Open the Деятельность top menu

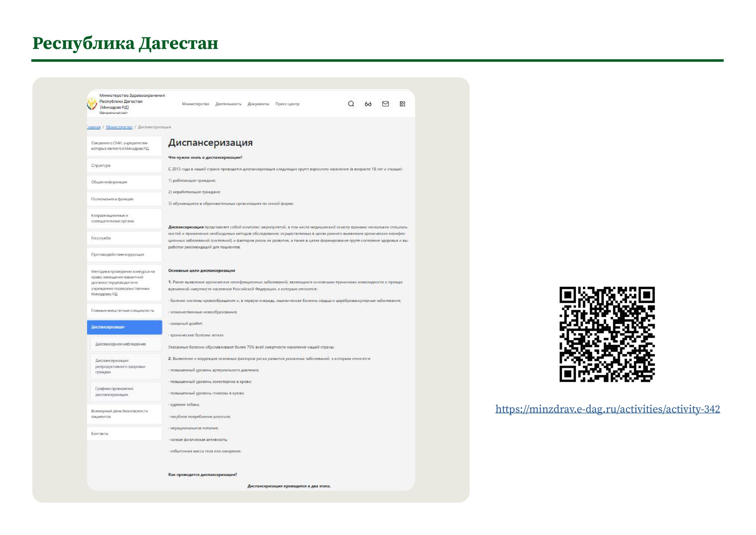click(x=228, y=104)
